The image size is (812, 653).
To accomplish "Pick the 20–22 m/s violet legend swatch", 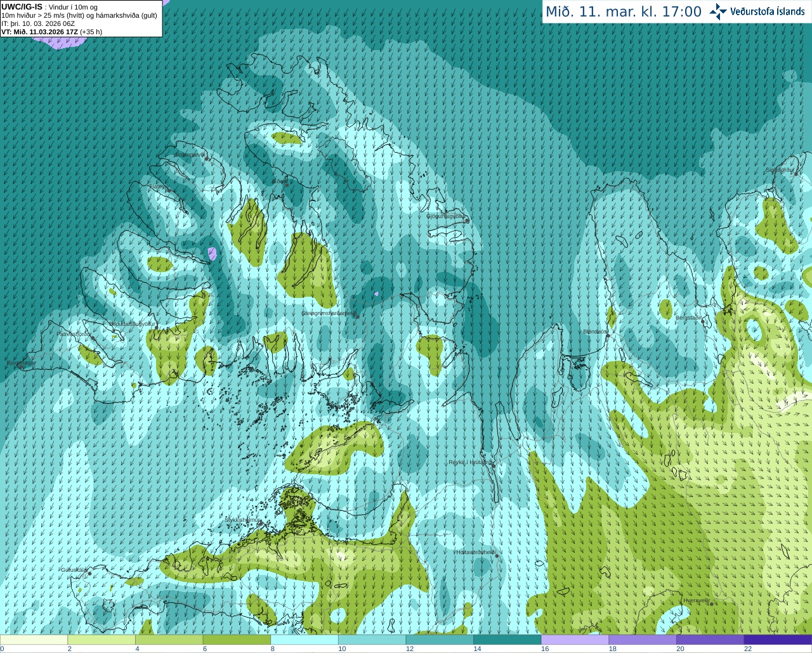I will [710, 640].
